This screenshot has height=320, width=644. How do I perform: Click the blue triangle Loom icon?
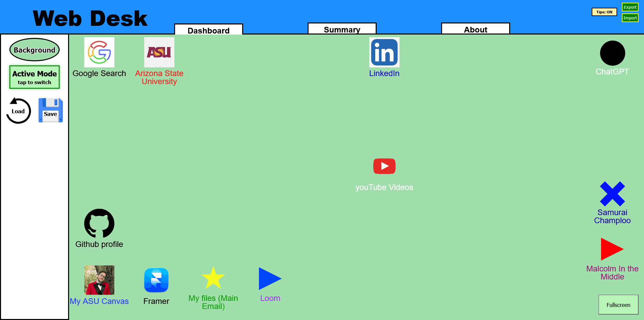point(270,278)
